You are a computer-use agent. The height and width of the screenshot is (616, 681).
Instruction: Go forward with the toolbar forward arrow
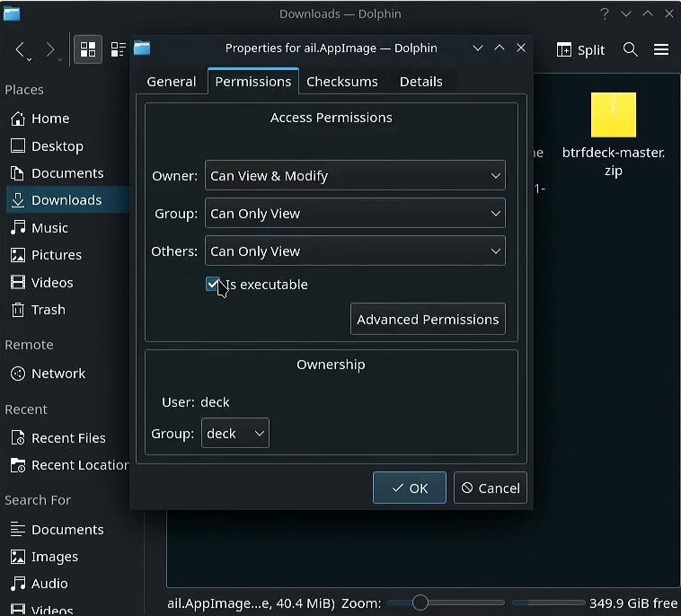click(50, 49)
